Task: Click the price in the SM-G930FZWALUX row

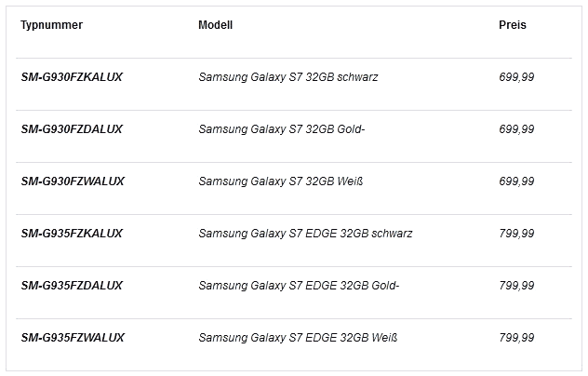Action: pyautogui.click(x=516, y=181)
